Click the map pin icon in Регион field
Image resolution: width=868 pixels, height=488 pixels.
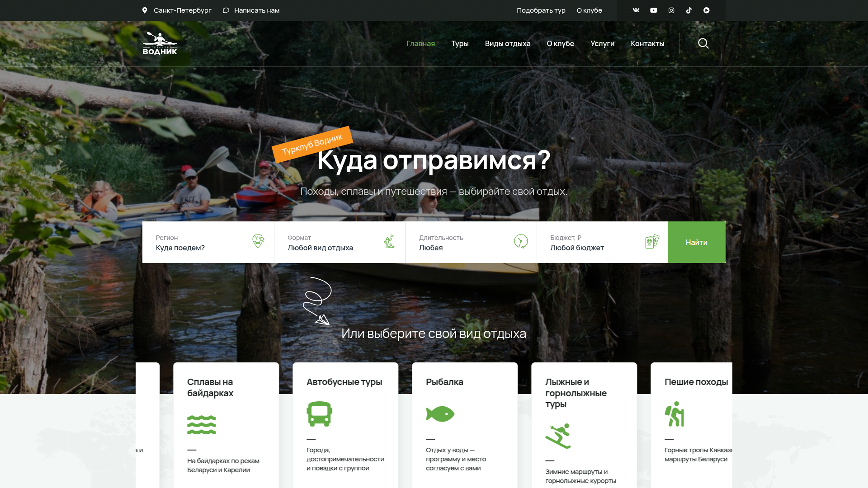tap(258, 241)
